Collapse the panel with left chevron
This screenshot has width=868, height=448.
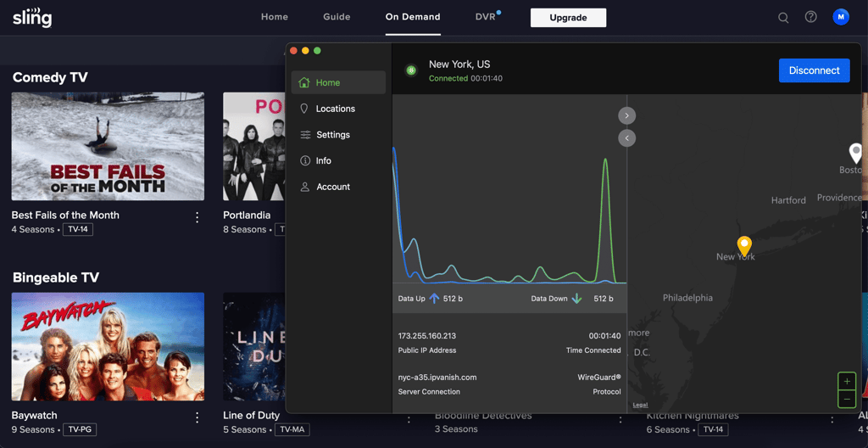tap(626, 138)
